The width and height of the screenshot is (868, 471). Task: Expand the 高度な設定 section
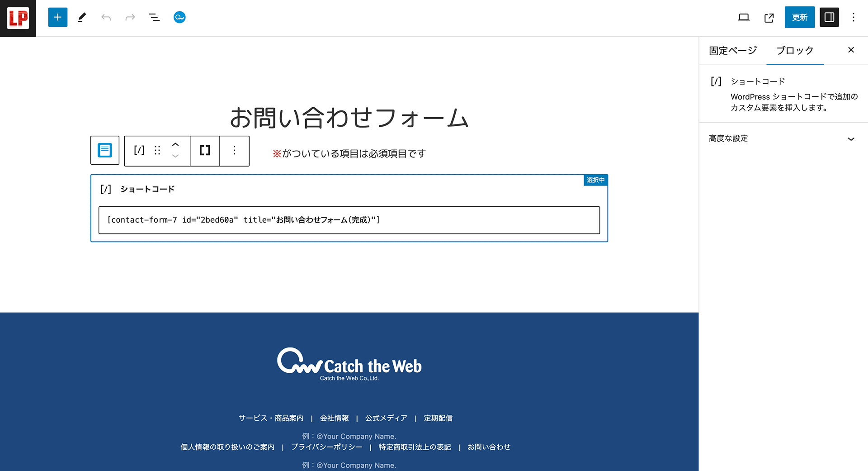(783, 138)
